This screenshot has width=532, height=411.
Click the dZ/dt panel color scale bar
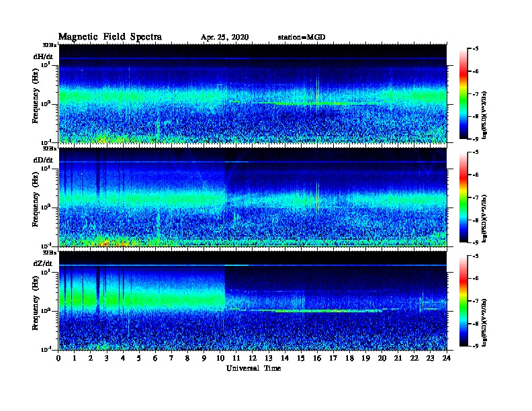pyautogui.click(x=463, y=301)
